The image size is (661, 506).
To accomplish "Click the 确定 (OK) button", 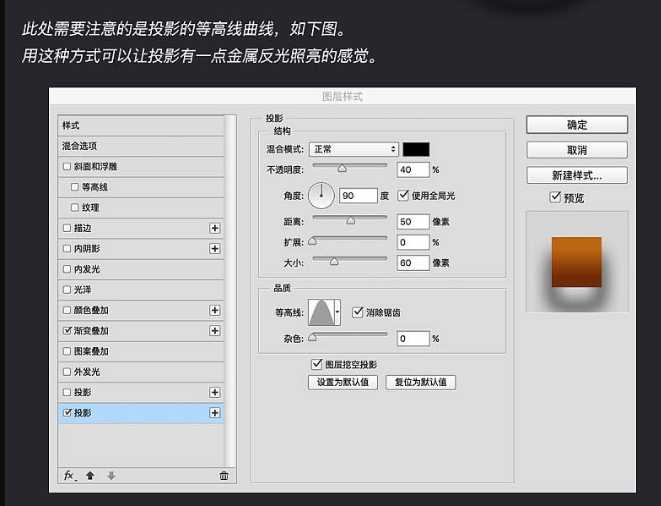I will 577,125.
